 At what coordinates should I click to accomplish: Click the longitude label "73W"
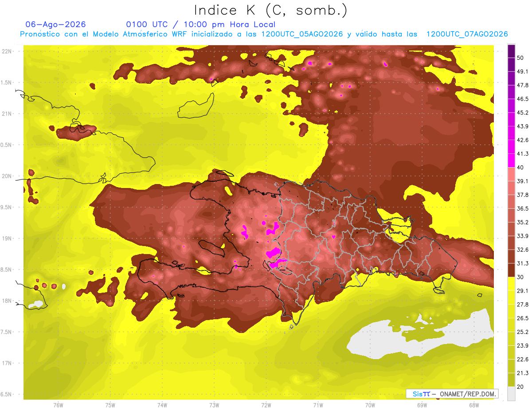[214, 405]
